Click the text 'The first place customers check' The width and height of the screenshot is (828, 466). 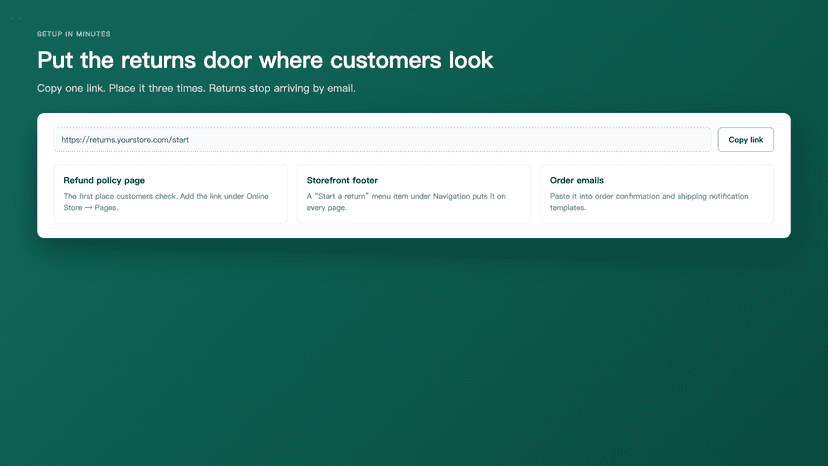tap(120, 196)
